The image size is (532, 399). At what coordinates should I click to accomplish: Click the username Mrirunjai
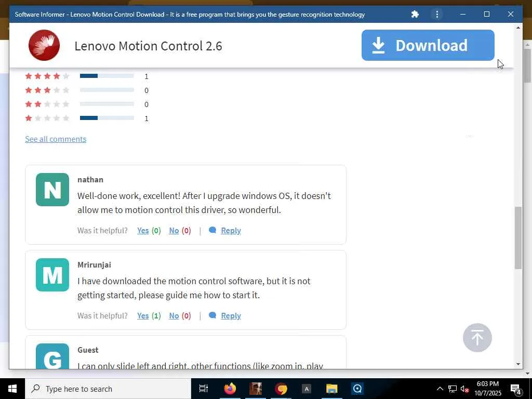pyautogui.click(x=95, y=264)
